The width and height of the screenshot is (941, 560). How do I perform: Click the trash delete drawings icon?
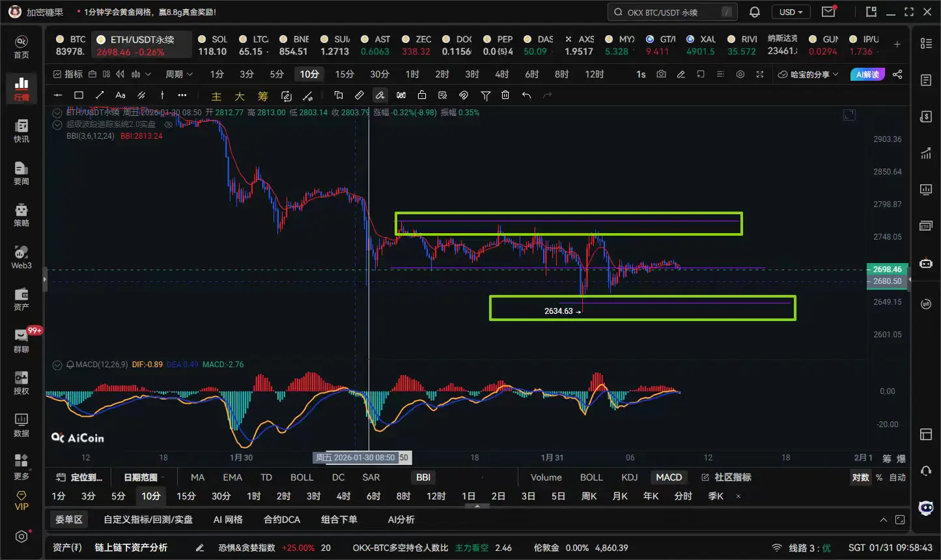(505, 95)
